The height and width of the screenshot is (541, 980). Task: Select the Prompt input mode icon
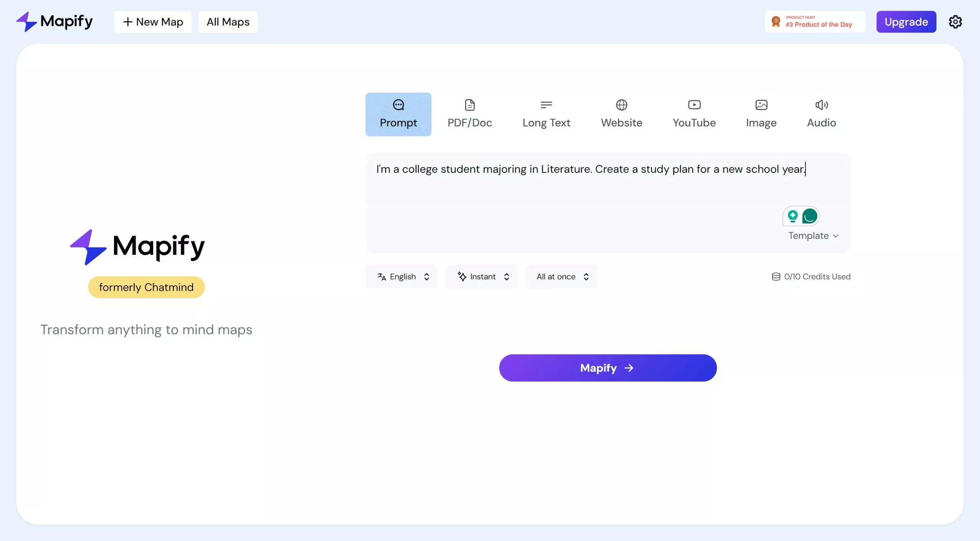[398, 114]
